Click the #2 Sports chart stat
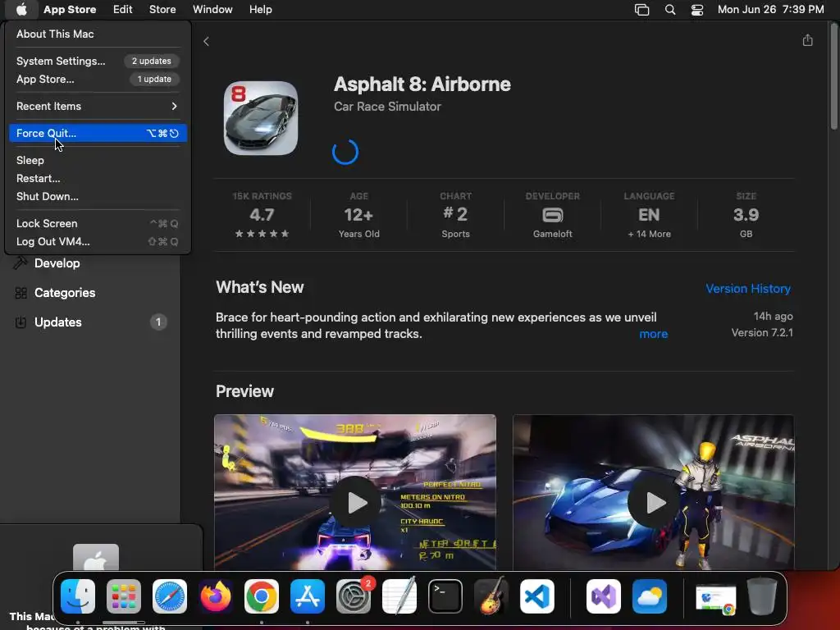Viewport: 840px width, 630px height. tap(455, 215)
